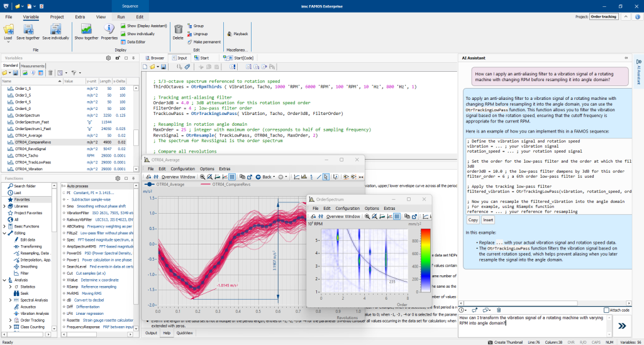This screenshot has height=345, width=644.
Task: Click the Ungroup ribbon button
Action: pyautogui.click(x=197, y=34)
